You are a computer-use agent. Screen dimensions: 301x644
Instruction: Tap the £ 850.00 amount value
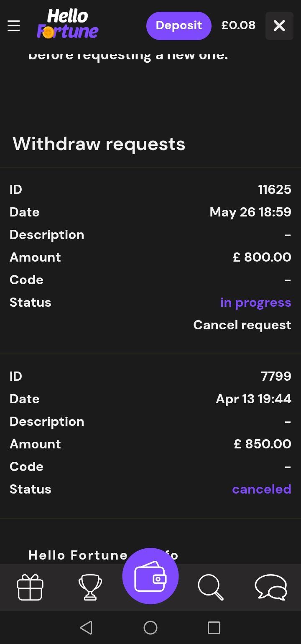263,444
